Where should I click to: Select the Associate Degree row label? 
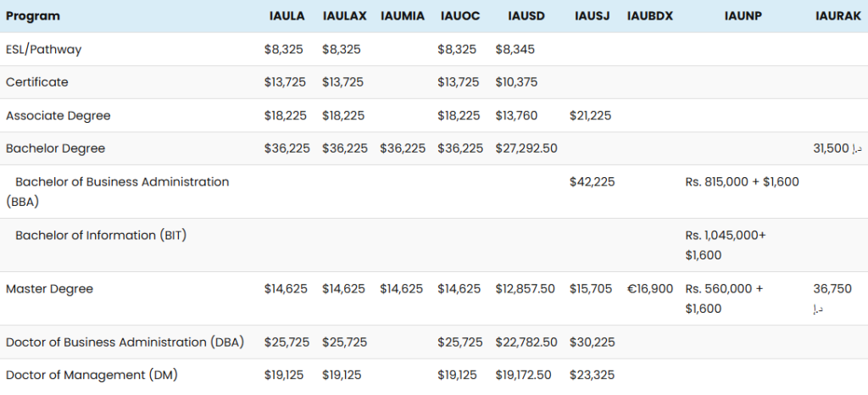click(x=58, y=115)
